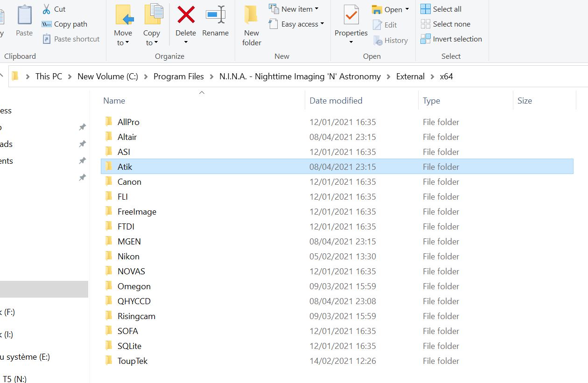
Task: Open the Easy access dropdown
Action: click(296, 24)
